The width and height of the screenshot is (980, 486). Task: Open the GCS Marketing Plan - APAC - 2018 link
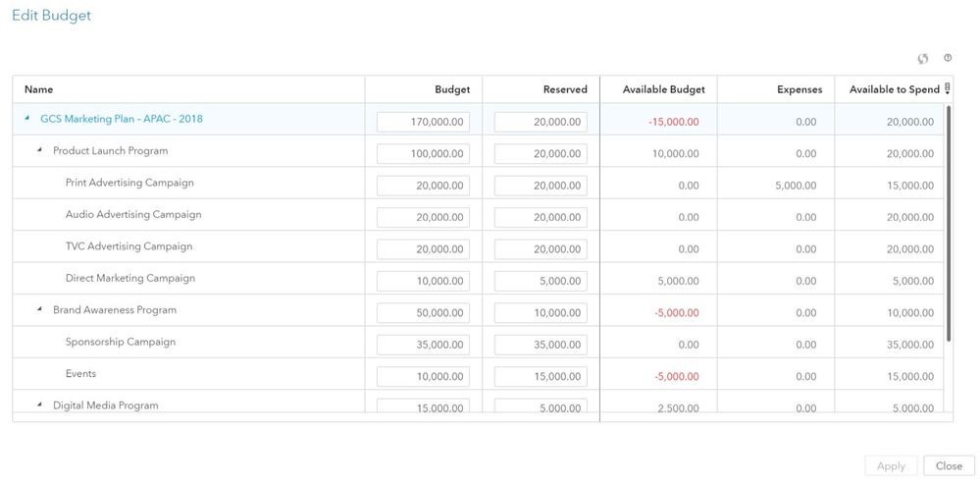[122, 119]
